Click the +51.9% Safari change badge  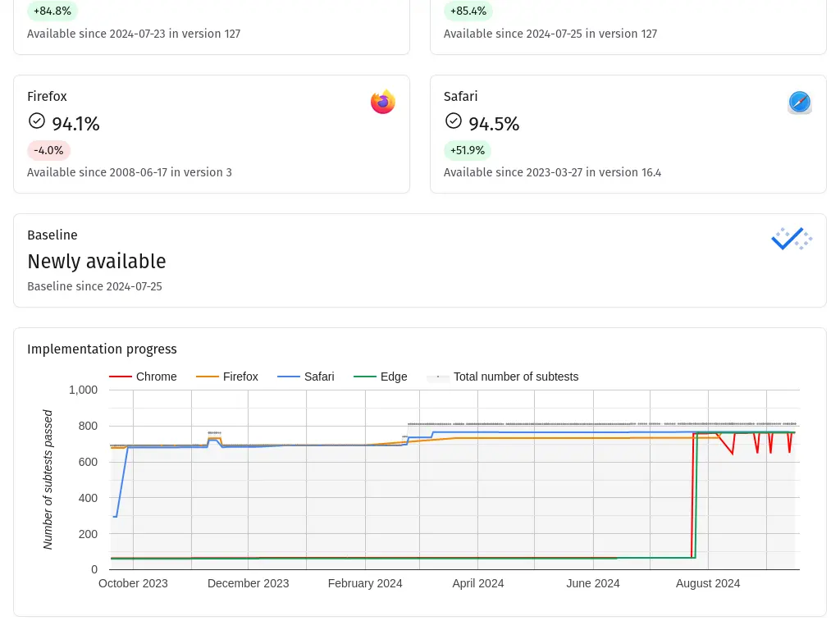468,150
